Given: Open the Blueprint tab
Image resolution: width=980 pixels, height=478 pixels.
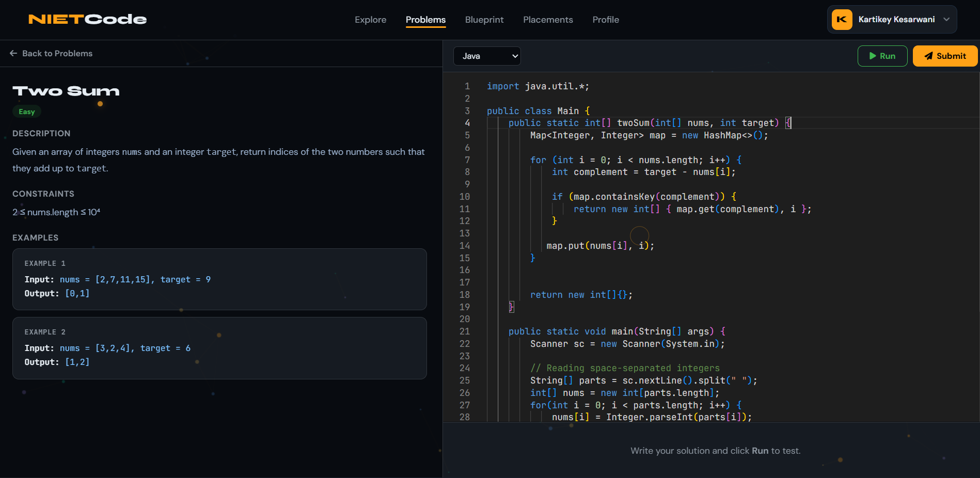Looking at the screenshot, I should 484,20.
